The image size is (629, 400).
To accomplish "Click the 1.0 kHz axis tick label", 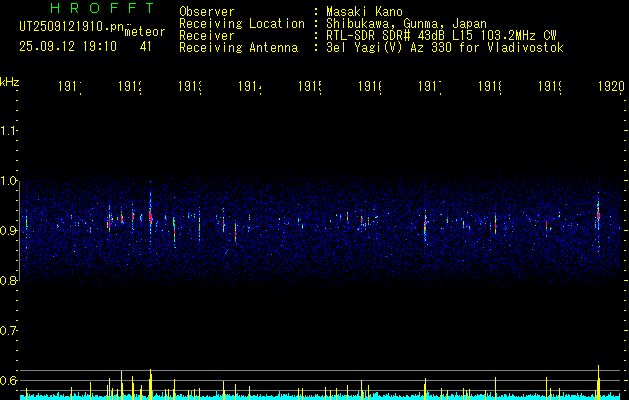I will pyautogui.click(x=8, y=181).
